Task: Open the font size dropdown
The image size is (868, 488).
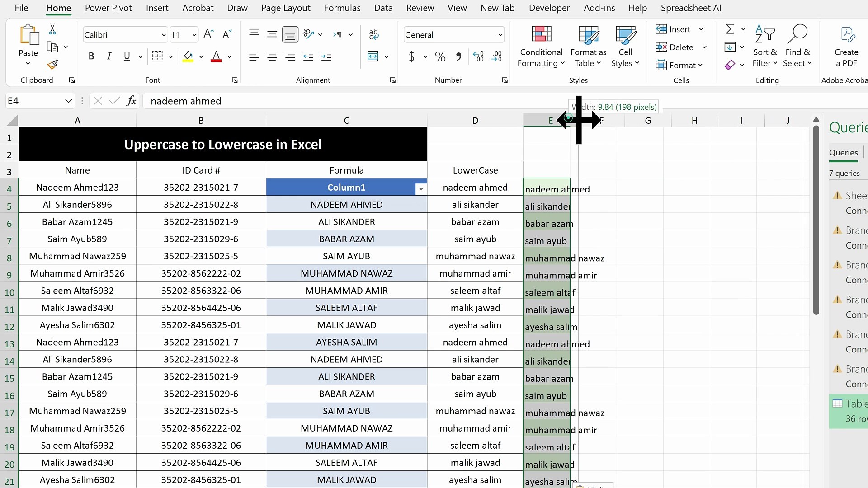Action: pos(194,35)
